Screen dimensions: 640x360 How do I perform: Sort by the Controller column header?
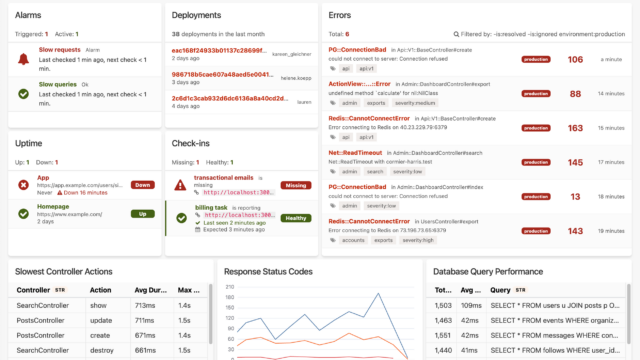pos(33,290)
